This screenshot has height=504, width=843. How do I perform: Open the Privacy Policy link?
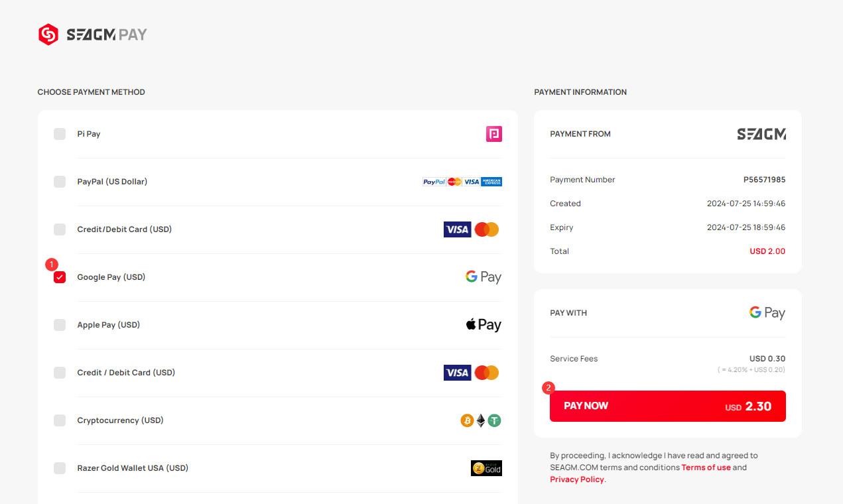pos(577,479)
